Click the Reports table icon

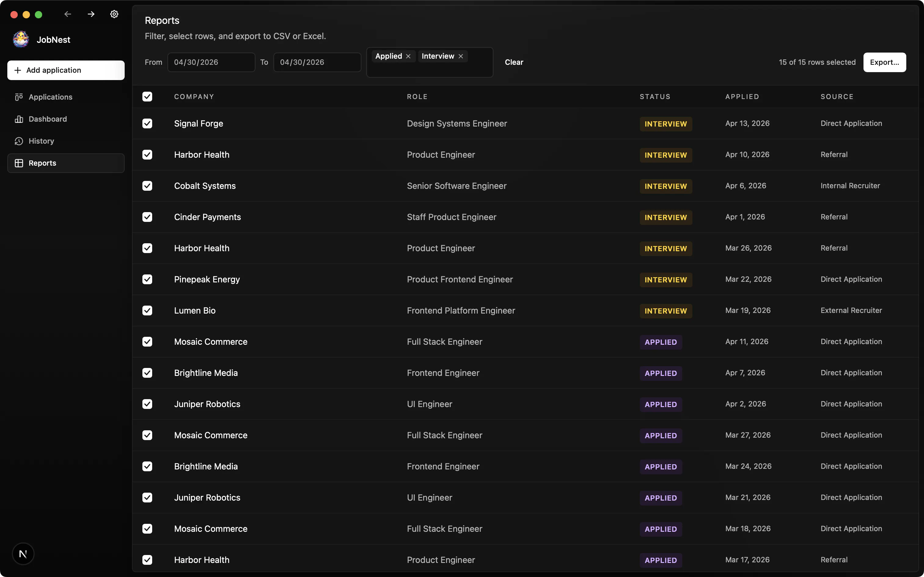pos(19,163)
